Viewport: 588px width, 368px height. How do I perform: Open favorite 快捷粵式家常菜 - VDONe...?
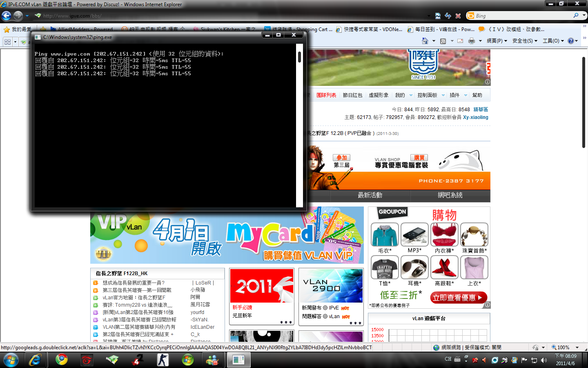(x=369, y=29)
